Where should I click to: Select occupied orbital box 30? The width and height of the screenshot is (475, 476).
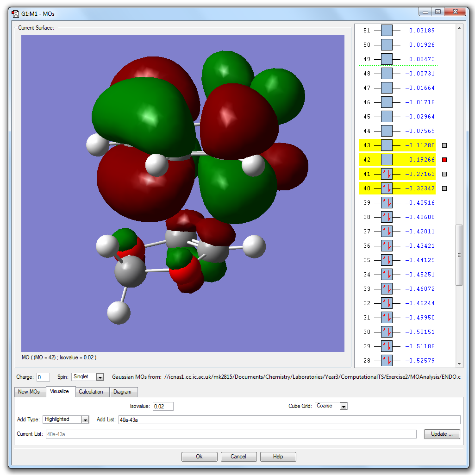[387, 332]
